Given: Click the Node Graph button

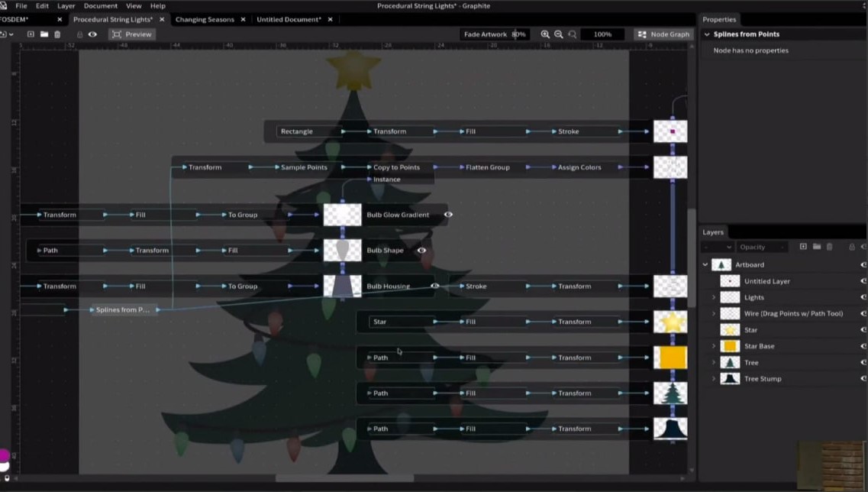Looking at the screenshot, I should [x=663, y=34].
